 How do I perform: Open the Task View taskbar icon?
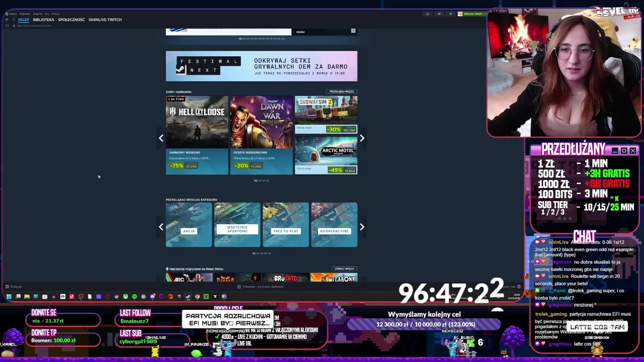pyautogui.click(x=18, y=297)
